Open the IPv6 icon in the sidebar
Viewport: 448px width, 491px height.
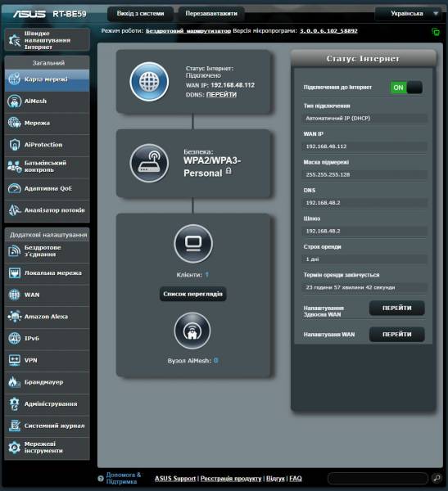15,338
